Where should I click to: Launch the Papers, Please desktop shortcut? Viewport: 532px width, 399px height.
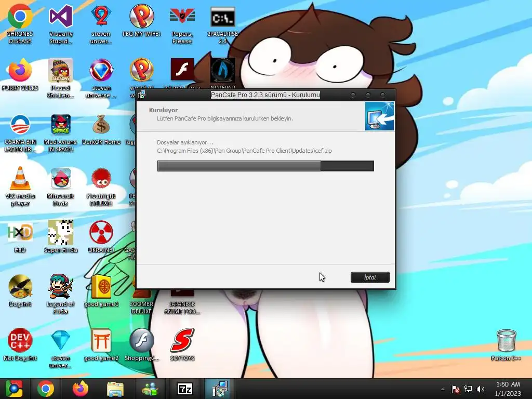click(182, 16)
